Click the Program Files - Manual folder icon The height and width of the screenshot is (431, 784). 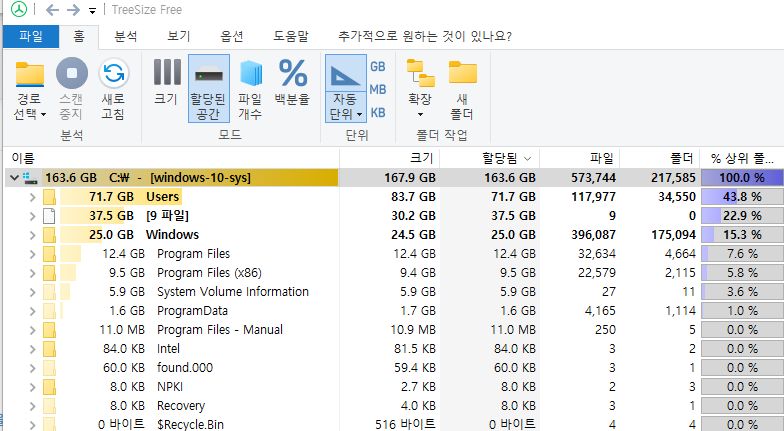49,330
